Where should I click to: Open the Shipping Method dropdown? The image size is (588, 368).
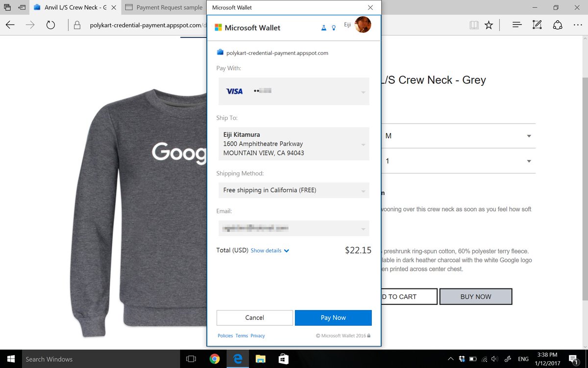click(294, 190)
